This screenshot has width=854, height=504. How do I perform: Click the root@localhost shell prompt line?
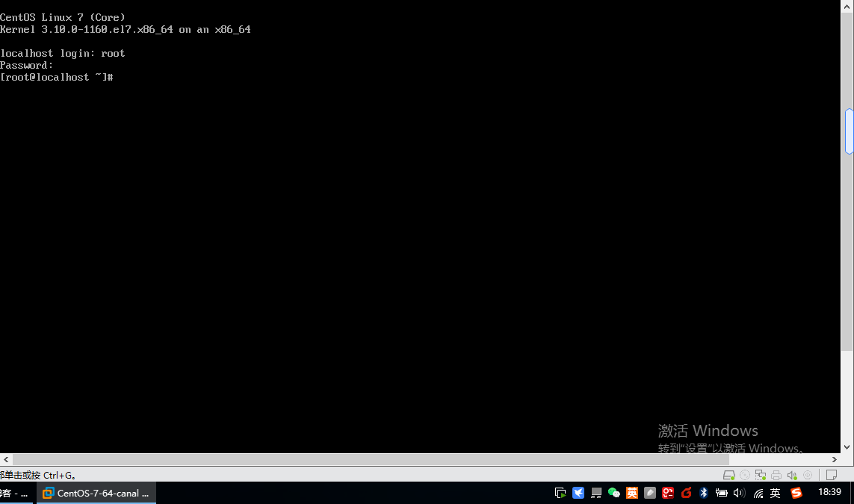57,78
